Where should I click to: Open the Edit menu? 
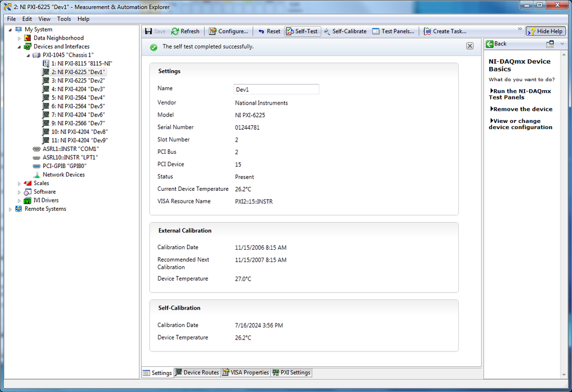tap(27, 19)
